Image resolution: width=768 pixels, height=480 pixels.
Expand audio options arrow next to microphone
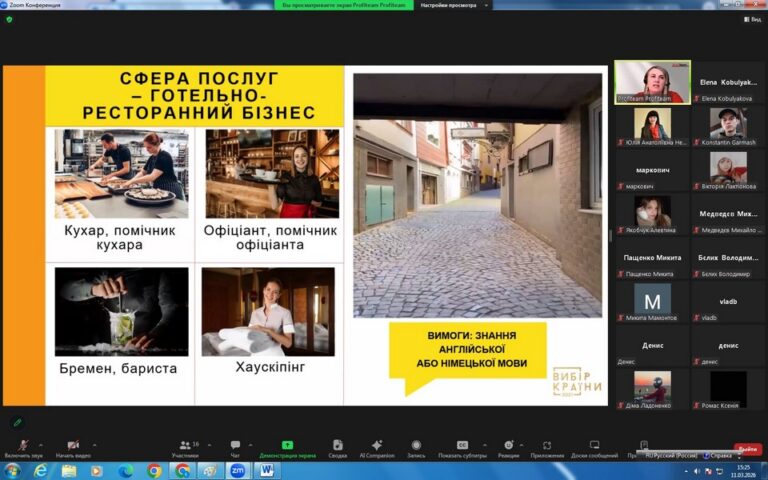tap(41, 444)
